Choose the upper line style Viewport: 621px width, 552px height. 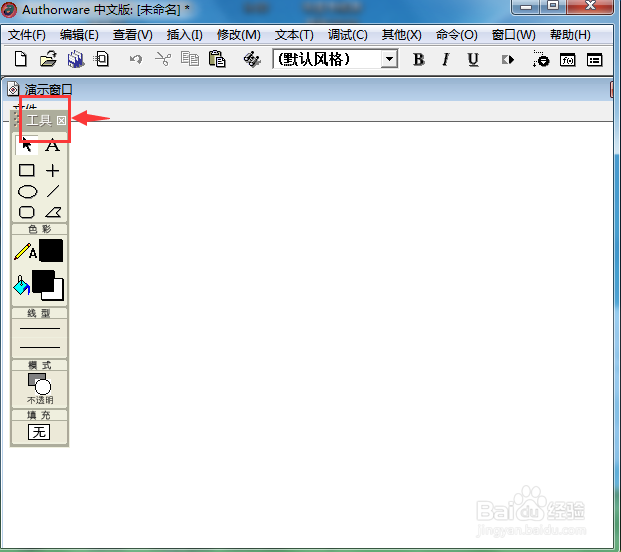(40, 329)
